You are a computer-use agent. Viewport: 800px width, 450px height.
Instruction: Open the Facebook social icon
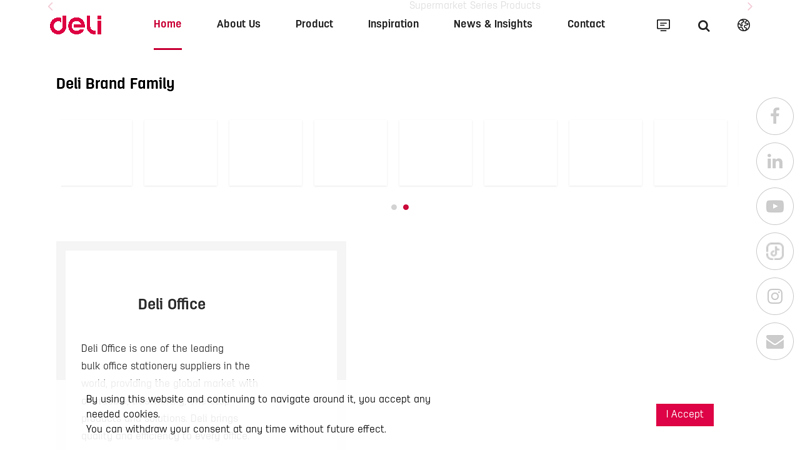pos(774,116)
